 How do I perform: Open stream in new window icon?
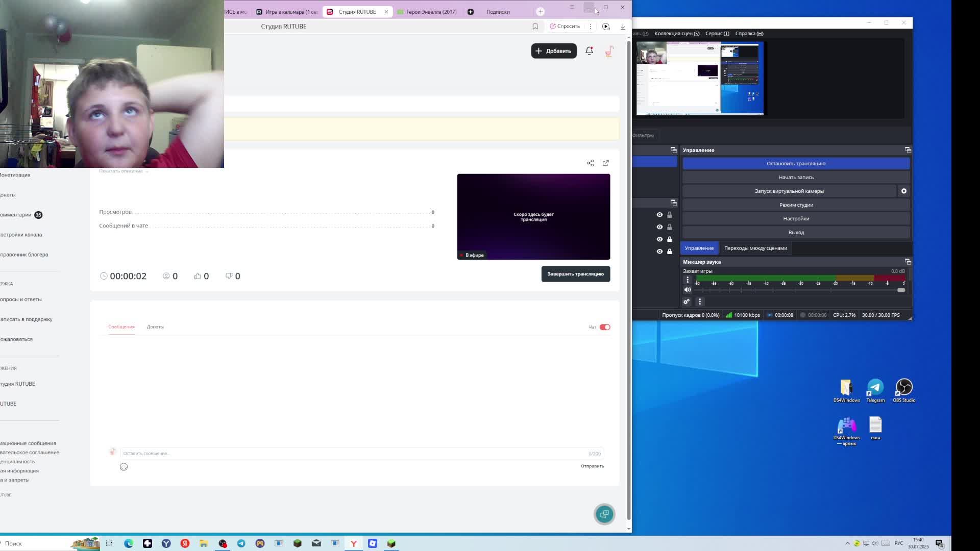605,163
